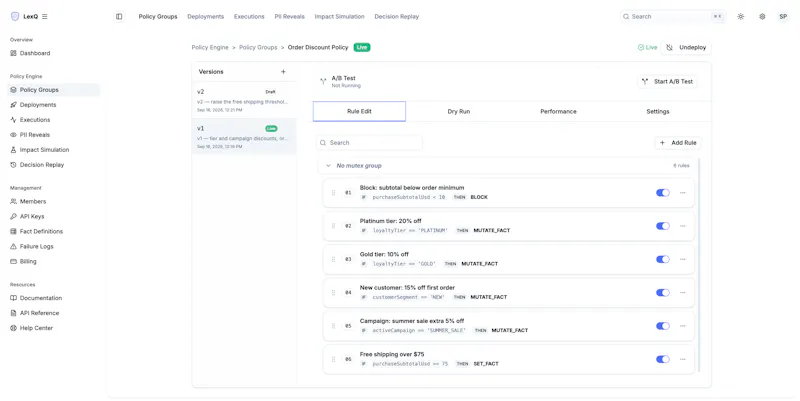The height and width of the screenshot is (401, 800).
Task: Click the Add Rule button
Action: point(678,143)
